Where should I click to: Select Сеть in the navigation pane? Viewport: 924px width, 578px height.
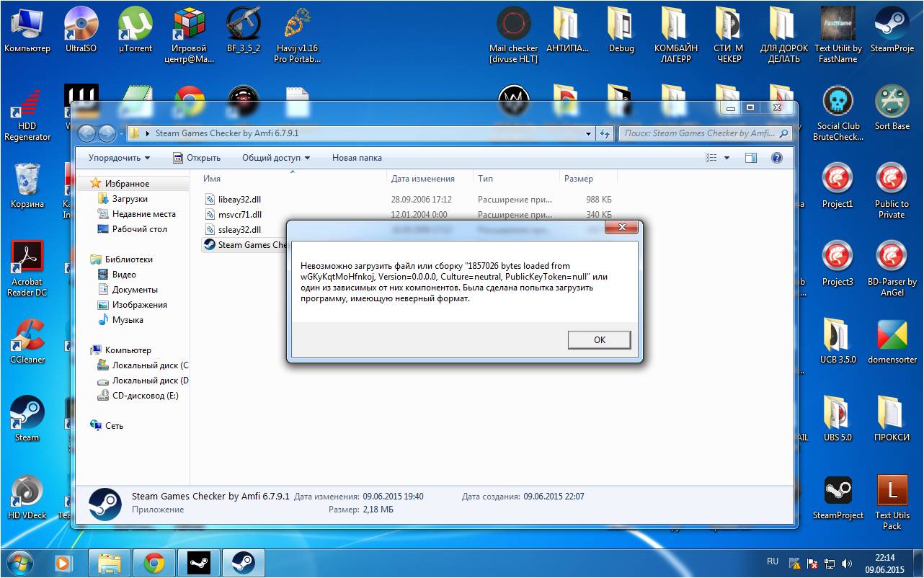[114, 426]
